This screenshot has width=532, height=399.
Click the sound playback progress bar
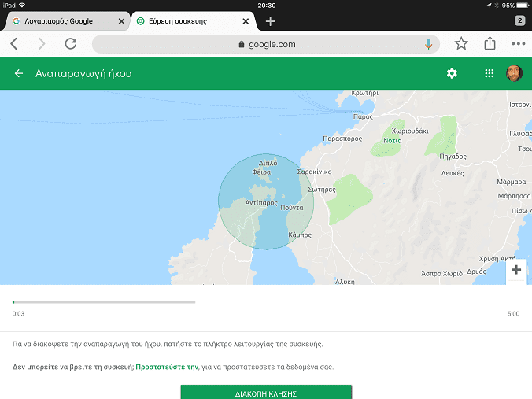coord(104,302)
